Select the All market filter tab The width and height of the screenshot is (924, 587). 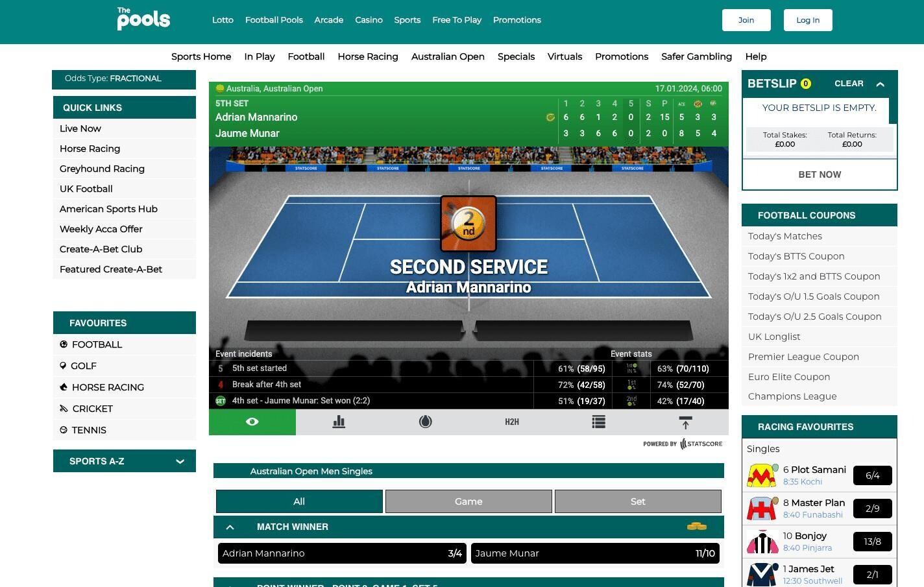tap(299, 501)
